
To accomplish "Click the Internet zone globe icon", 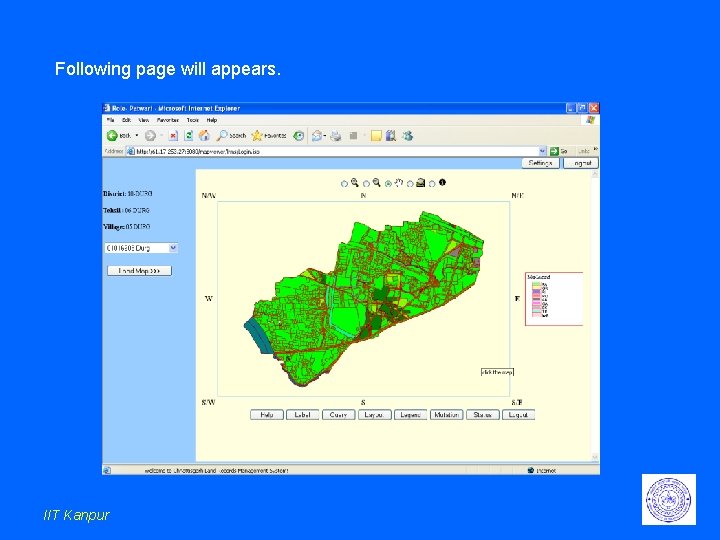I will (531, 470).
